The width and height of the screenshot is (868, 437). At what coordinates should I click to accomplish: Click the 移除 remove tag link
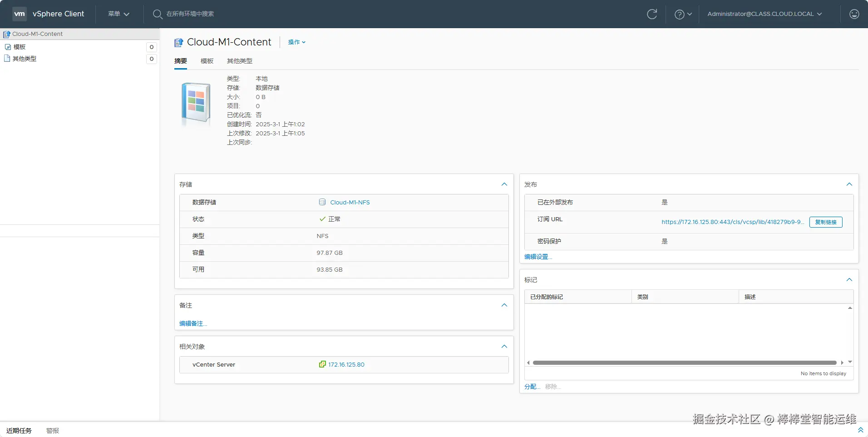553,387
